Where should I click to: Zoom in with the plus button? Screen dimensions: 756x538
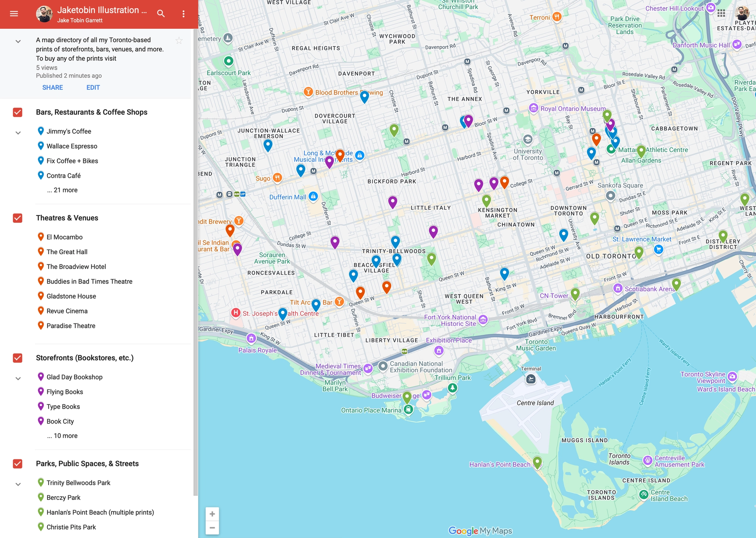coord(212,514)
